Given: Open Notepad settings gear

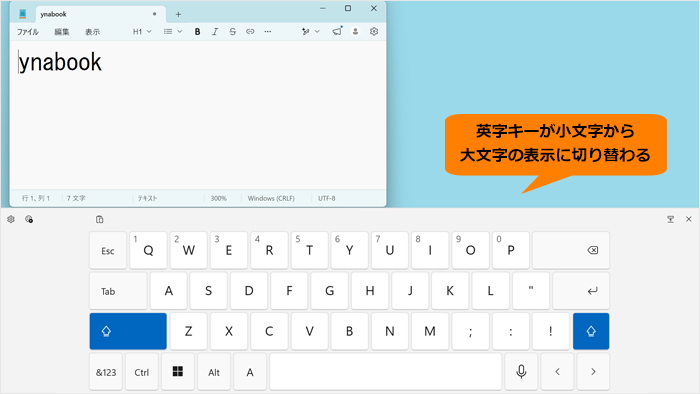Looking at the screenshot, I should (374, 32).
